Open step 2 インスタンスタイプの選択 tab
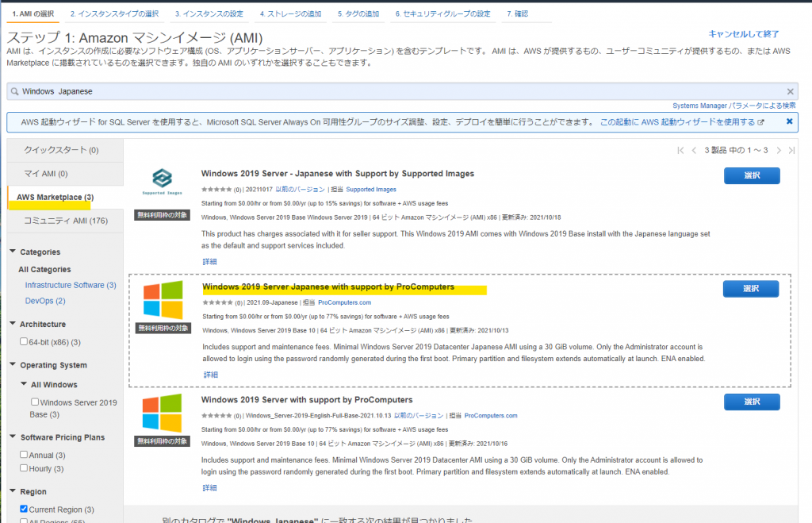Screen dimensions: 812x523 tap(114, 14)
